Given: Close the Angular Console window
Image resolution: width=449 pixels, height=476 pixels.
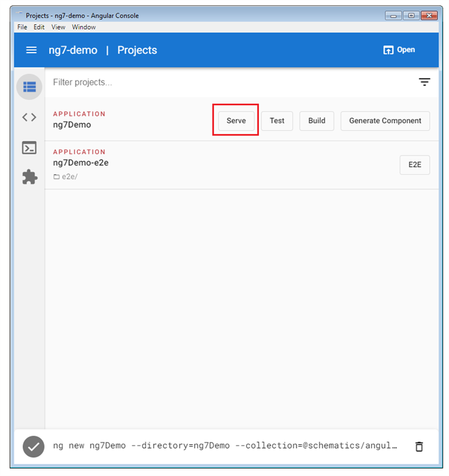Looking at the screenshot, I should coord(429,15).
